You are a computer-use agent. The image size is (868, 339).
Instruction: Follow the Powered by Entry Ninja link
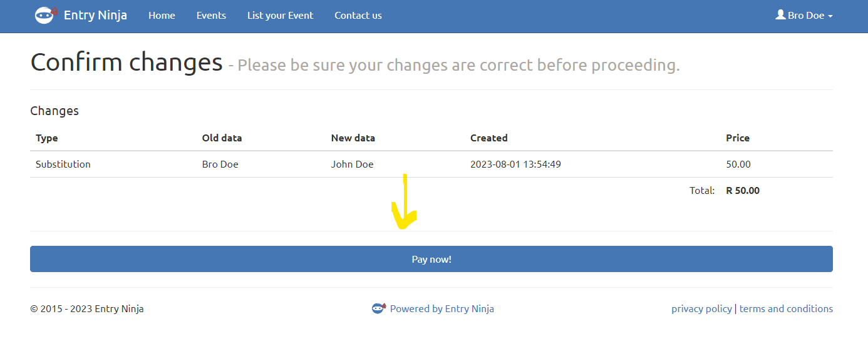coord(442,308)
